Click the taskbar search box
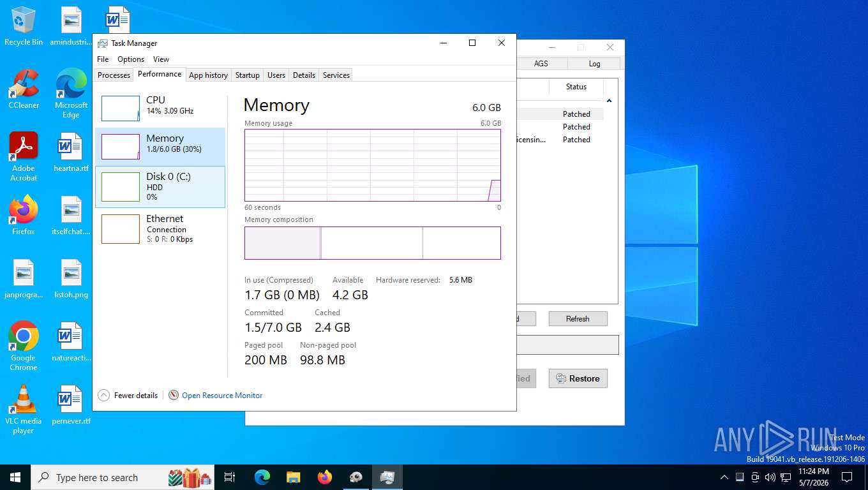Viewport: 868px width, 490px height. point(121,477)
